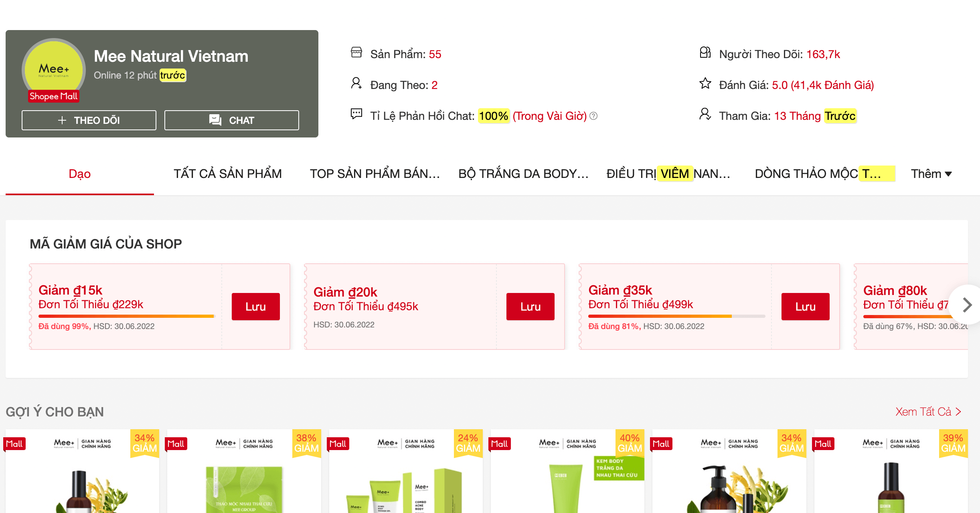This screenshot has width=980, height=513.
Task: Click the chat response rate help icon
Action: tap(594, 116)
